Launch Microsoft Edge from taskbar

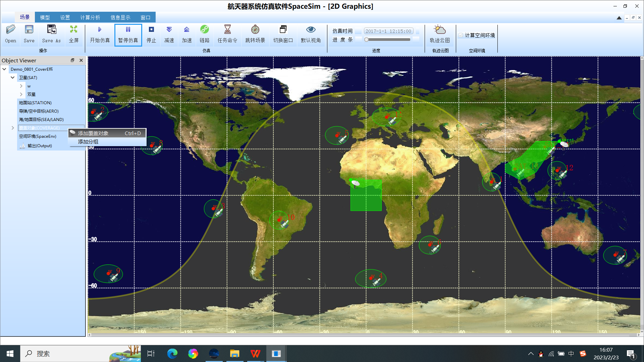[x=172, y=354]
